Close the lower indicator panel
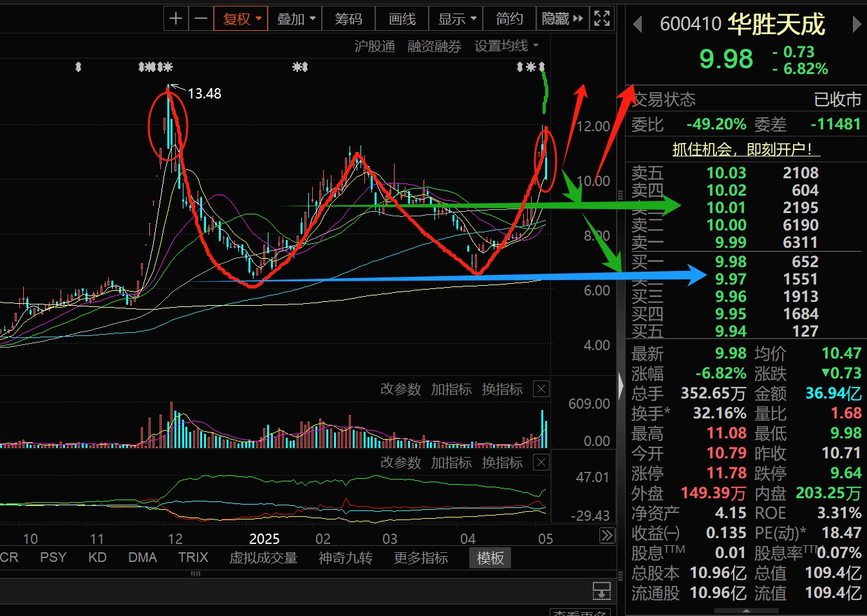Image resolution: width=867 pixels, height=616 pixels. 541,463
